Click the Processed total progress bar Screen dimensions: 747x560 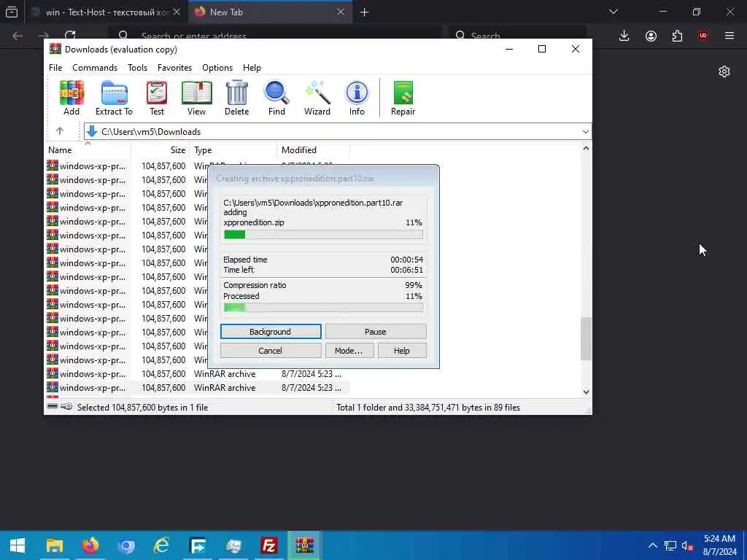click(323, 307)
